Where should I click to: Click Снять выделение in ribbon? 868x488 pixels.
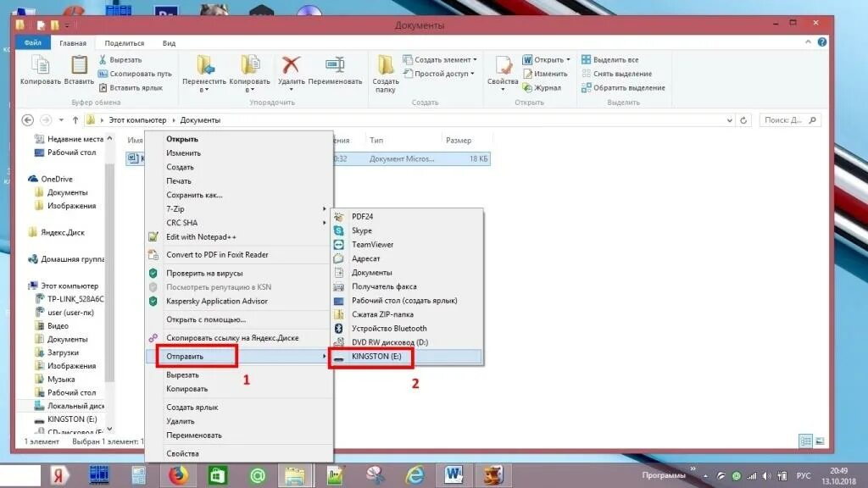click(617, 74)
